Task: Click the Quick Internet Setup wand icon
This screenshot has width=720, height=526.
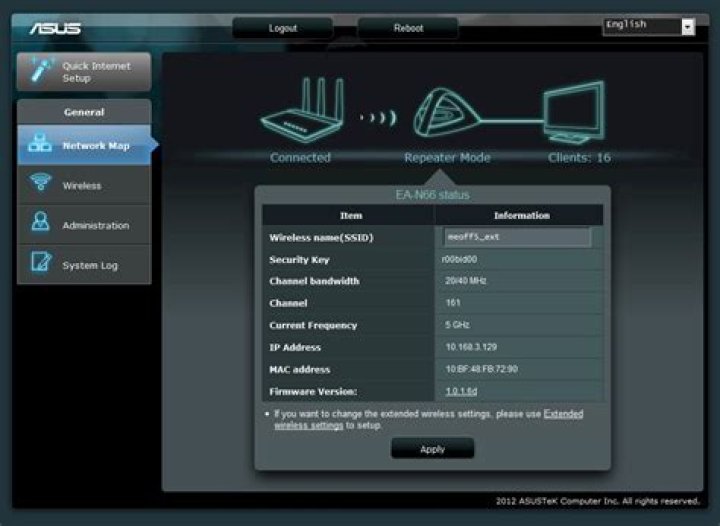Action: point(41,71)
